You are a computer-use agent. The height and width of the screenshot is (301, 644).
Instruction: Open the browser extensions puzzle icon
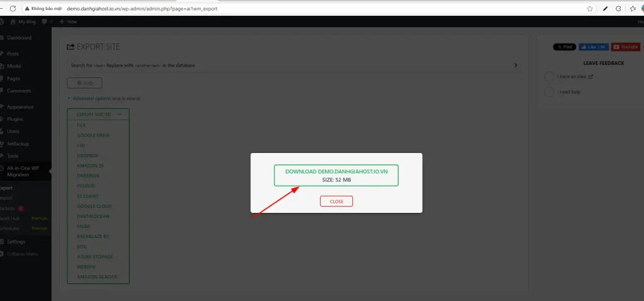618,9
